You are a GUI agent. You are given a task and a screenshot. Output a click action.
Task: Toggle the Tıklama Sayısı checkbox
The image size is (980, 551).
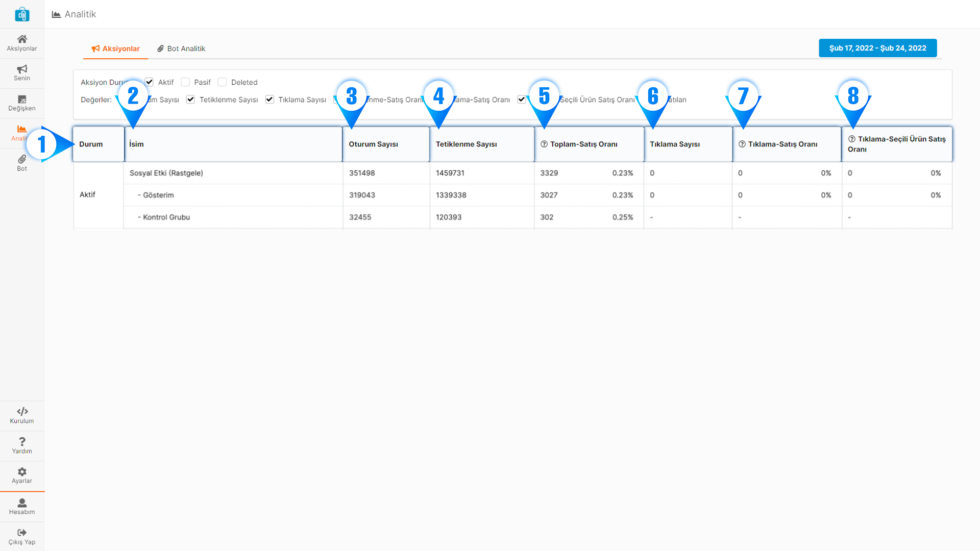pyautogui.click(x=269, y=99)
